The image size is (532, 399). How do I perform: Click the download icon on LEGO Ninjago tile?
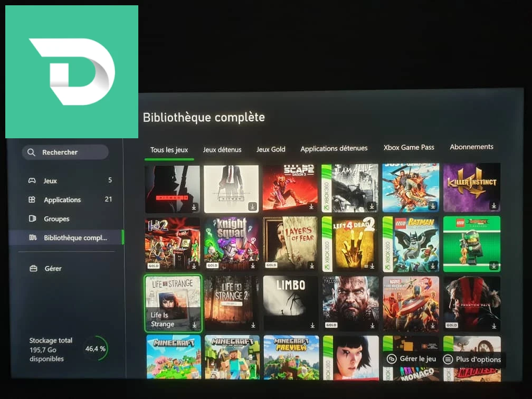[x=494, y=265]
